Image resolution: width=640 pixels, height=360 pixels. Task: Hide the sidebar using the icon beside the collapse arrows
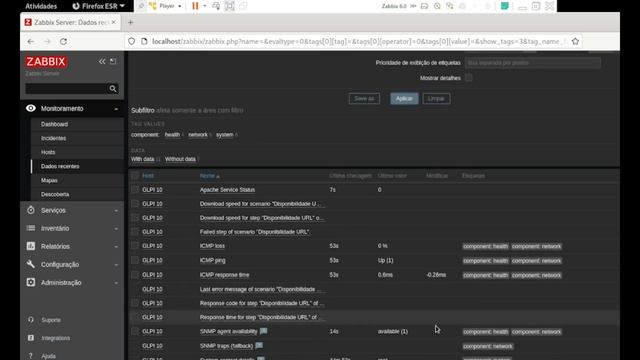coord(113,61)
